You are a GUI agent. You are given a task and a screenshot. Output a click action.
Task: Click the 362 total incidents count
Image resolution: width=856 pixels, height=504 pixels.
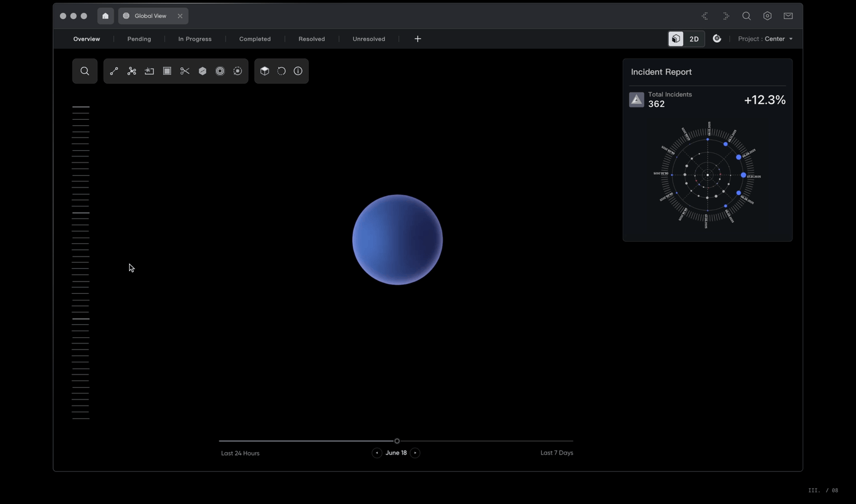point(656,104)
